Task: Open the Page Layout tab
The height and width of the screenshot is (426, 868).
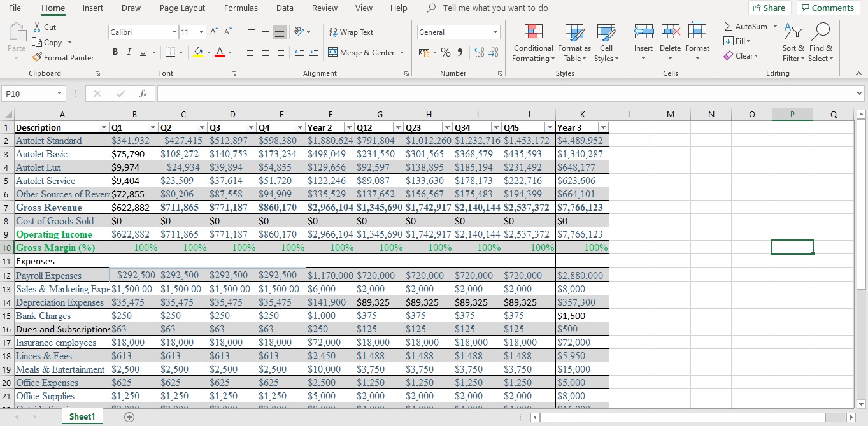Action: coord(182,8)
